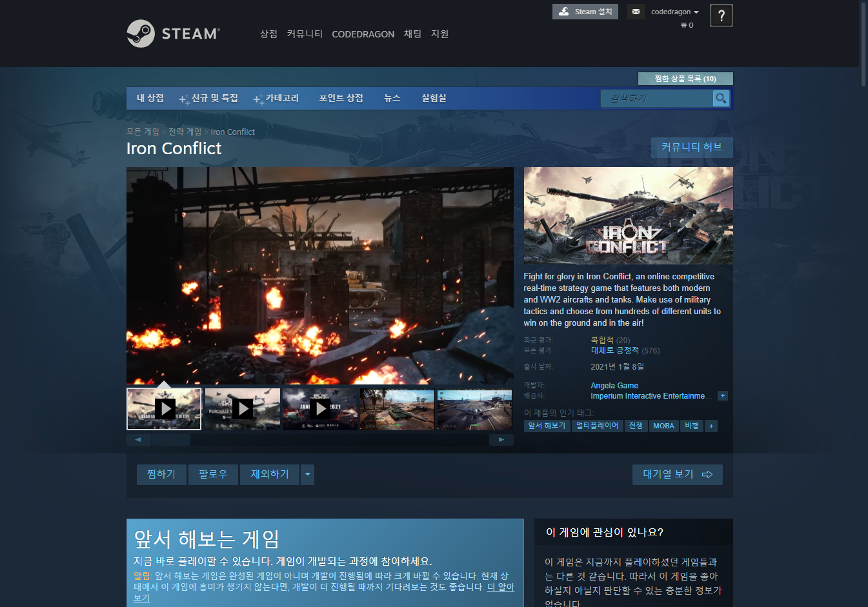This screenshot has height=607, width=868.
Task: Open the 전략 게임 breadcrumb link
Action: [185, 132]
